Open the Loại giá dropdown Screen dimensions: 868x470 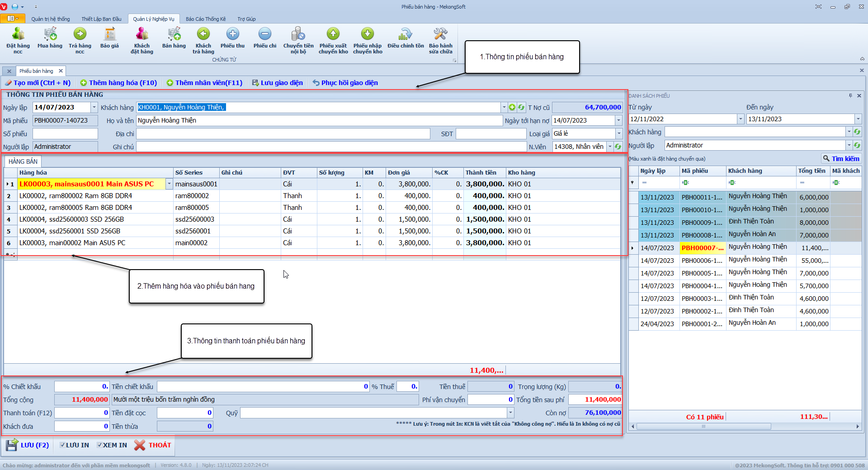click(x=618, y=133)
